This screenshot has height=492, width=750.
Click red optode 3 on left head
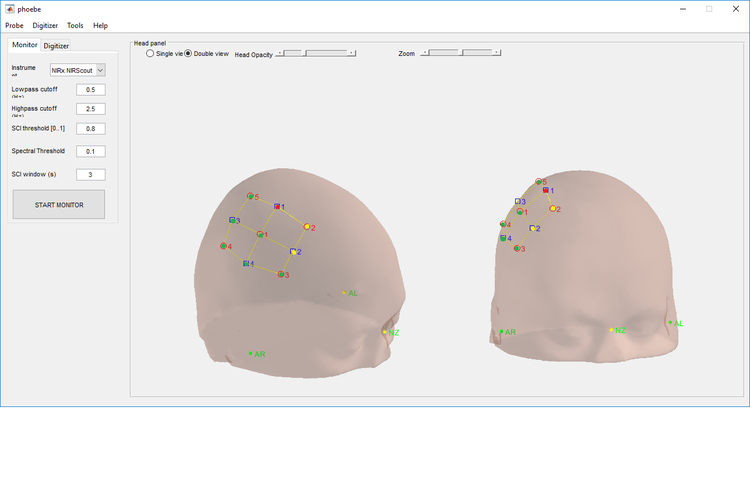coord(281,274)
